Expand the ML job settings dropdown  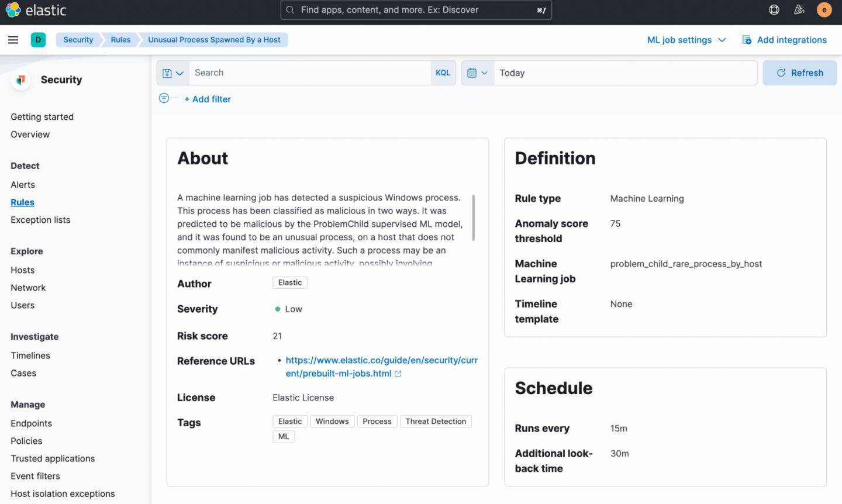(686, 40)
